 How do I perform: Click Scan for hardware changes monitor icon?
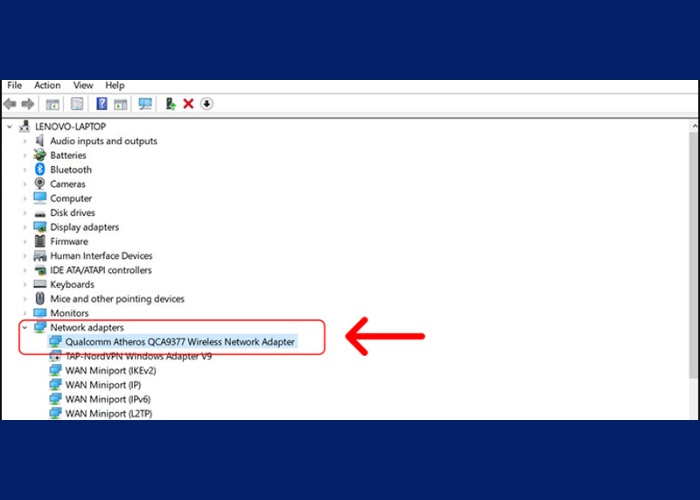tap(145, 104)
